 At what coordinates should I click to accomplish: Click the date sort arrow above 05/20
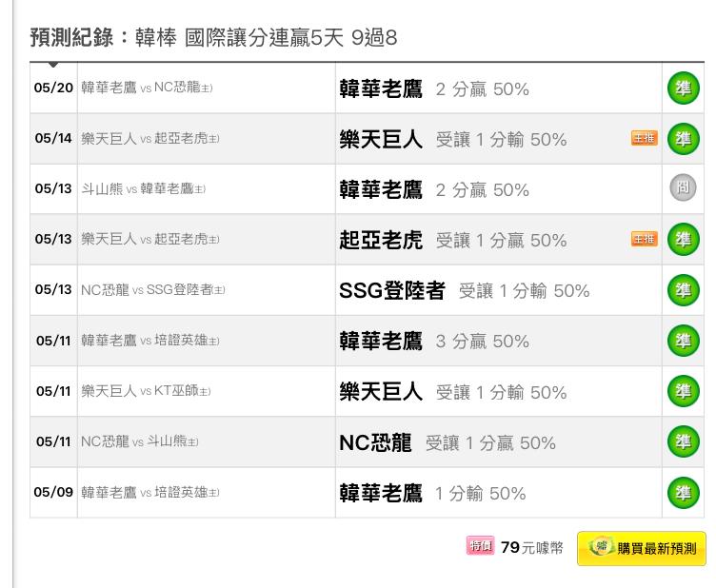click(53, 65)
